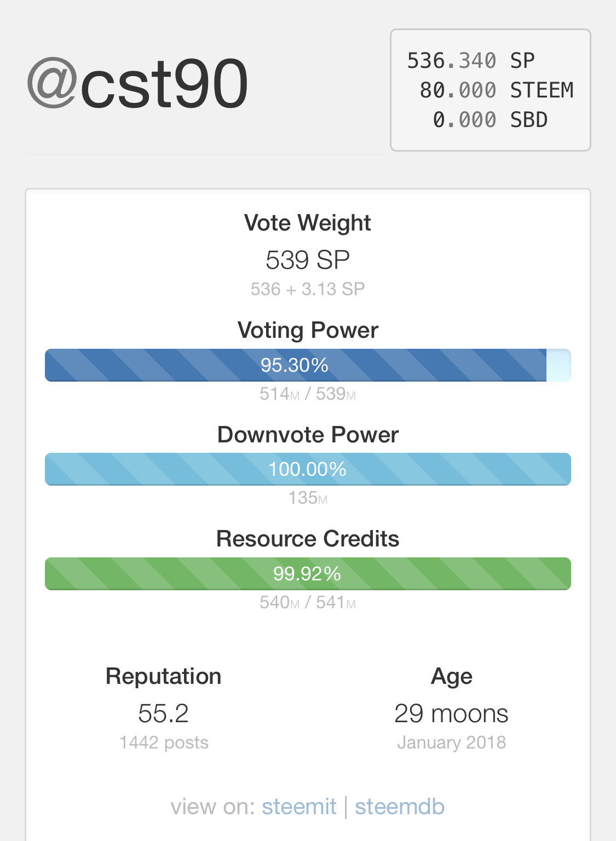Click the Voting Power 95.30% bar
Image resolution: width=616 pixels, height=841 pixels.
tap(308, 365)
